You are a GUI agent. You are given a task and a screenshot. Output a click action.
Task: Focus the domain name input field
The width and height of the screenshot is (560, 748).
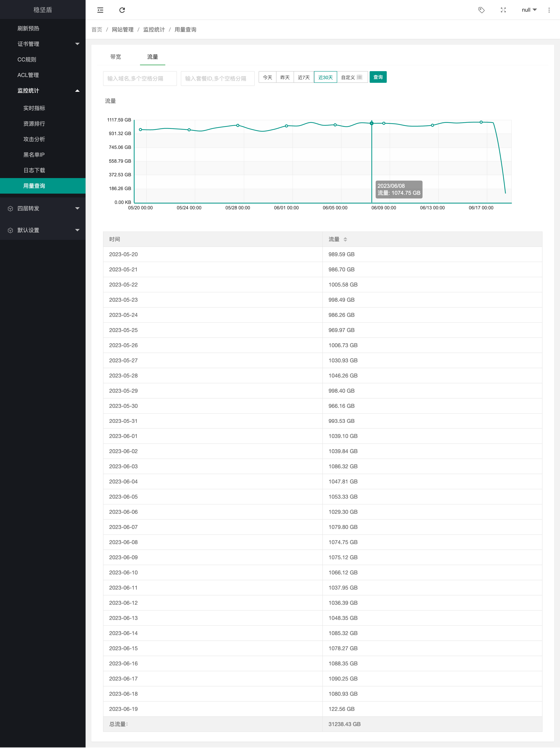(140, 79)
